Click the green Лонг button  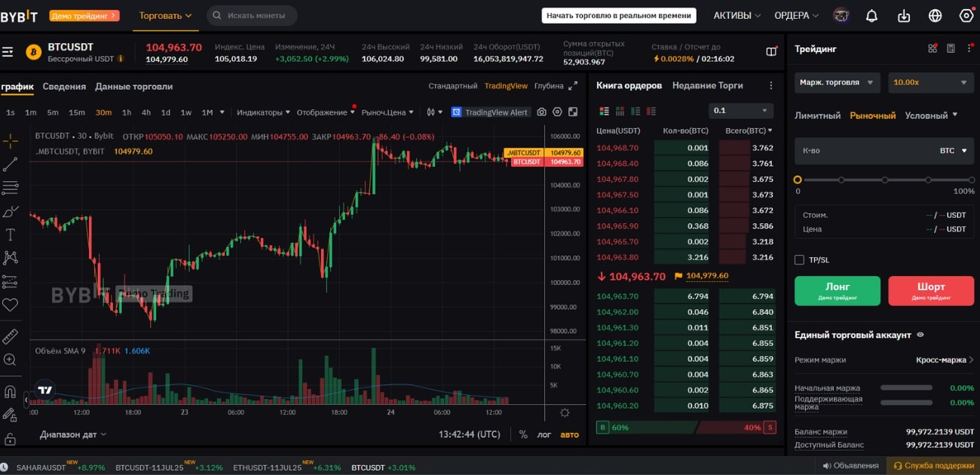point(838,290)
